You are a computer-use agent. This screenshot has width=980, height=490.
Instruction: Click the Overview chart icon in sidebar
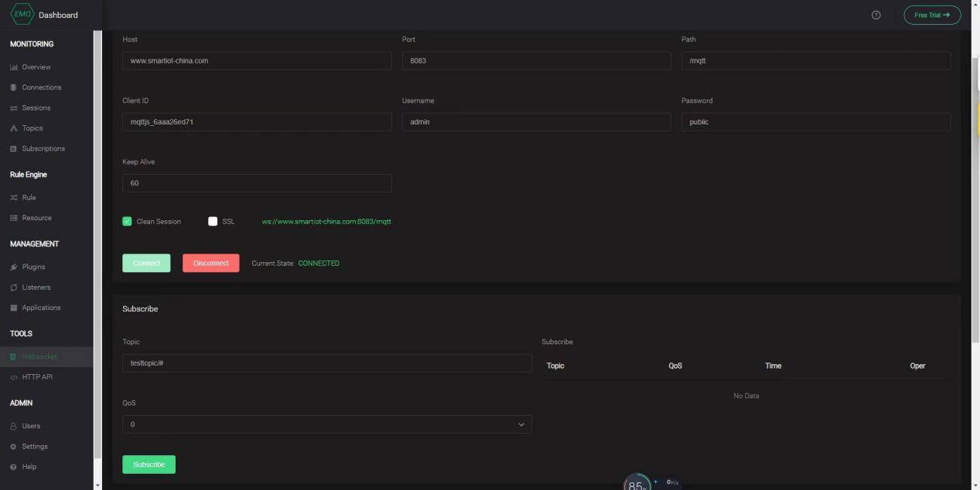14,67
